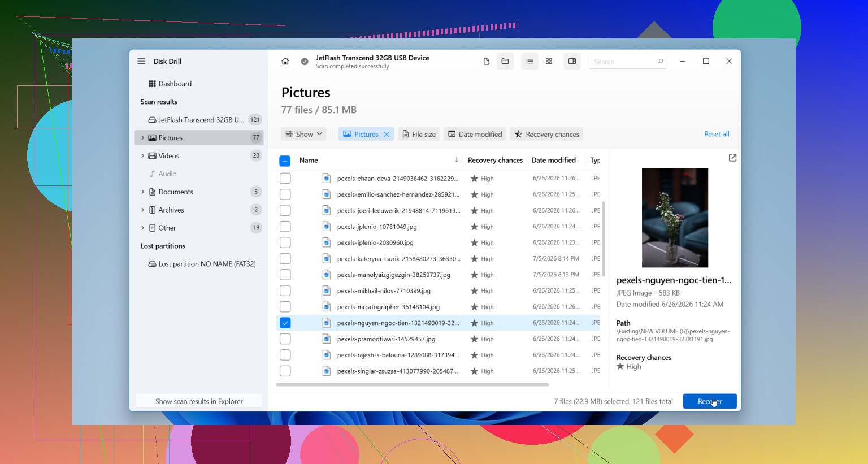Click the Recover button

(710, 401)
